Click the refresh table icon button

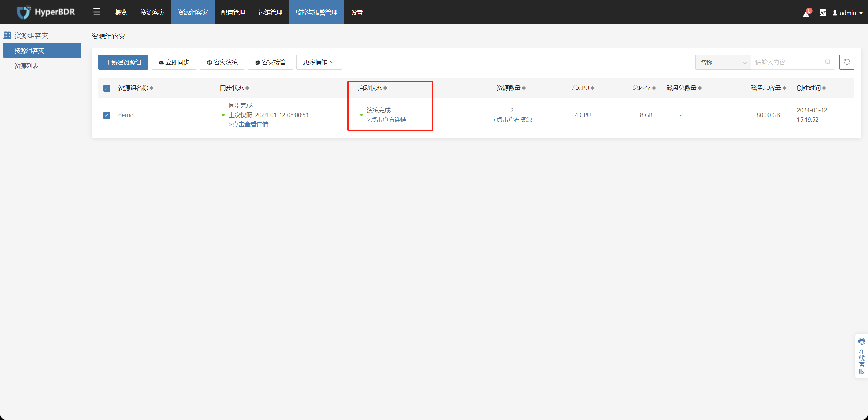(x=847, y=62)
